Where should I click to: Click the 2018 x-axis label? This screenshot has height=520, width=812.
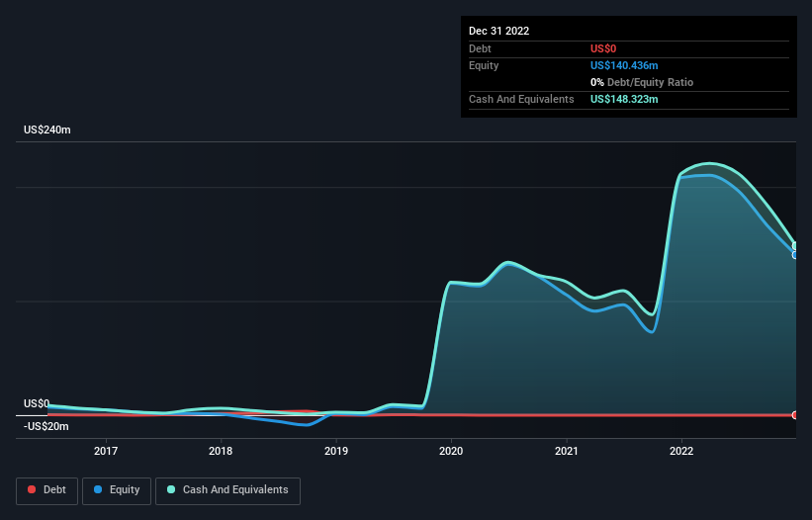pyautogui.click(x=221, y=451)
